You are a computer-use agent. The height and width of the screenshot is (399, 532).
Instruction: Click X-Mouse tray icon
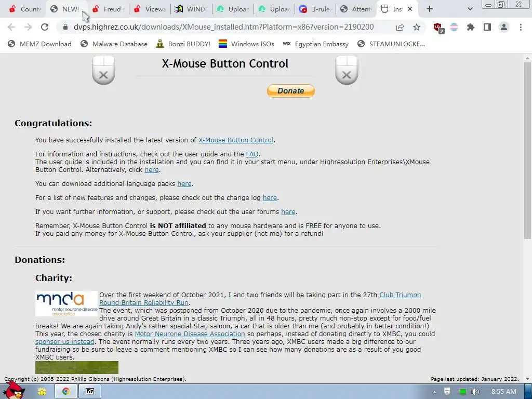point(447,391)
